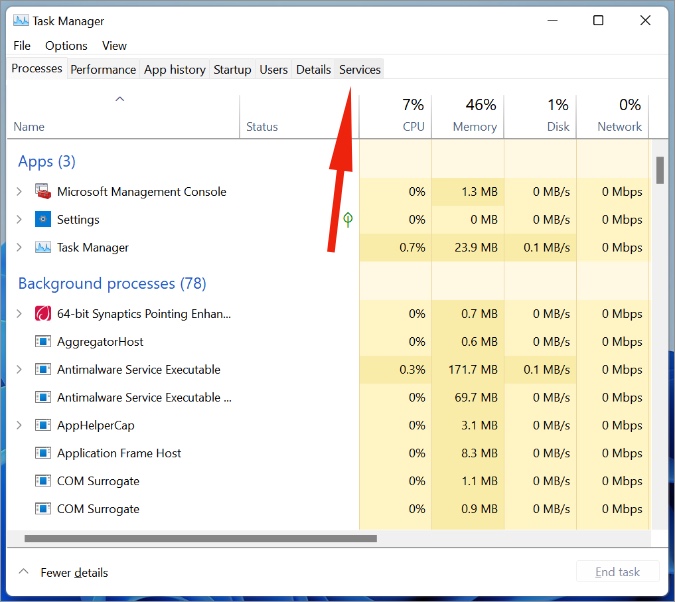Click the 8.3 MB memory value
Viewport: 675px width, 602px height.
[479, 453]
